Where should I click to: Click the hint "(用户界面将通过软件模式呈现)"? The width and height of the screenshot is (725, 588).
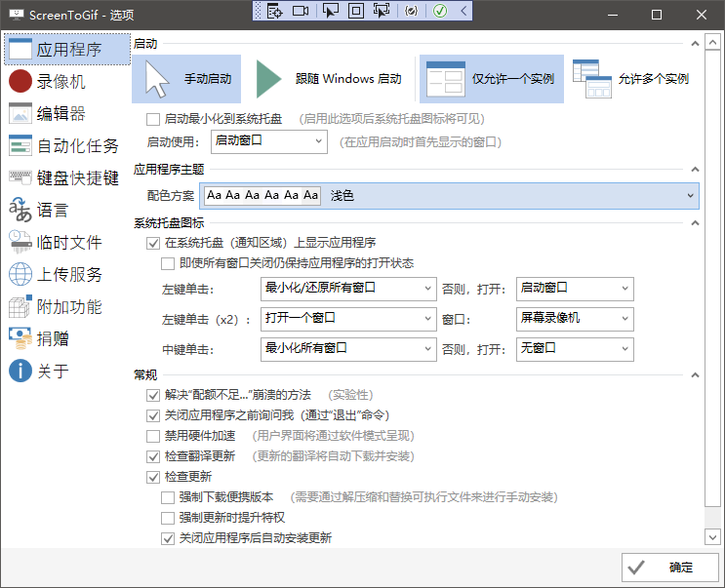(333, 436)
